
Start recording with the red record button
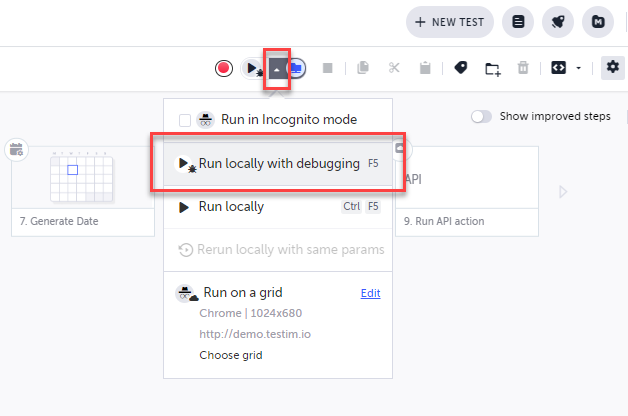coord(223,68)
